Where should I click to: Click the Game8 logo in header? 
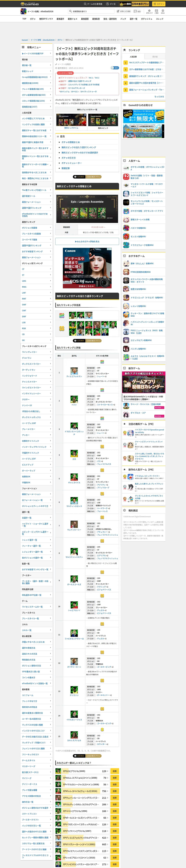click(30, 4)
